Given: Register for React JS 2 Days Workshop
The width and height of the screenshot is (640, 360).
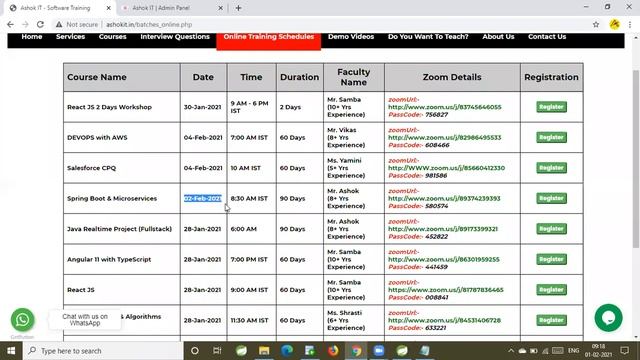Looking at the screenshot, I should point(551,107).
